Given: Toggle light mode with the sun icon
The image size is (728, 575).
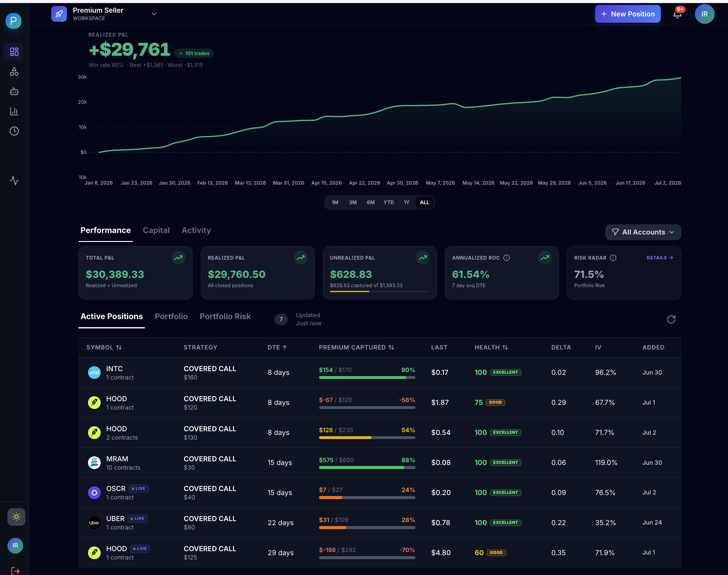Looking at the screenshot, I should [16, 517].
